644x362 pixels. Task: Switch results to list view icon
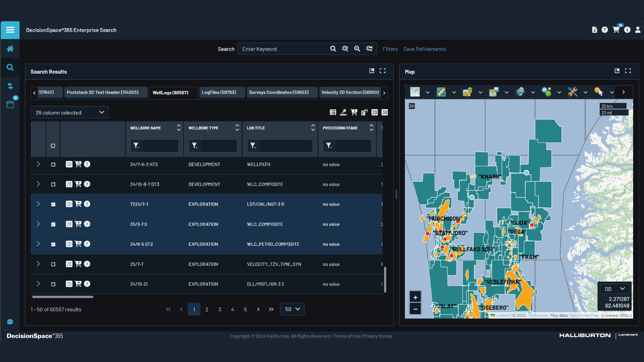(333, 112)
